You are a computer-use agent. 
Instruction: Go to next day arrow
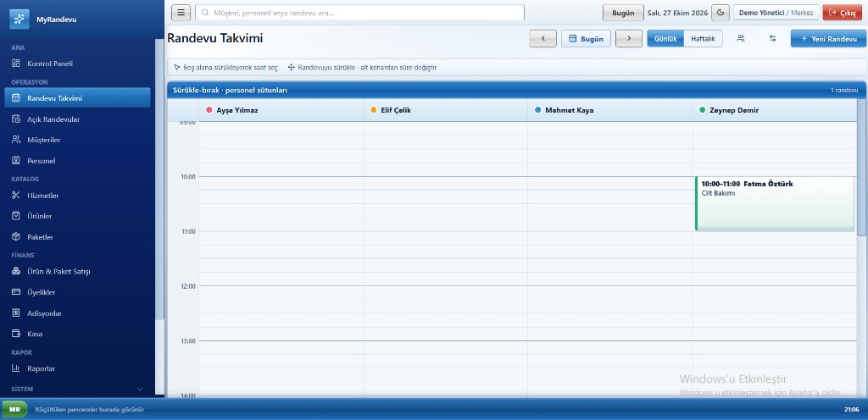coord(629,39)
